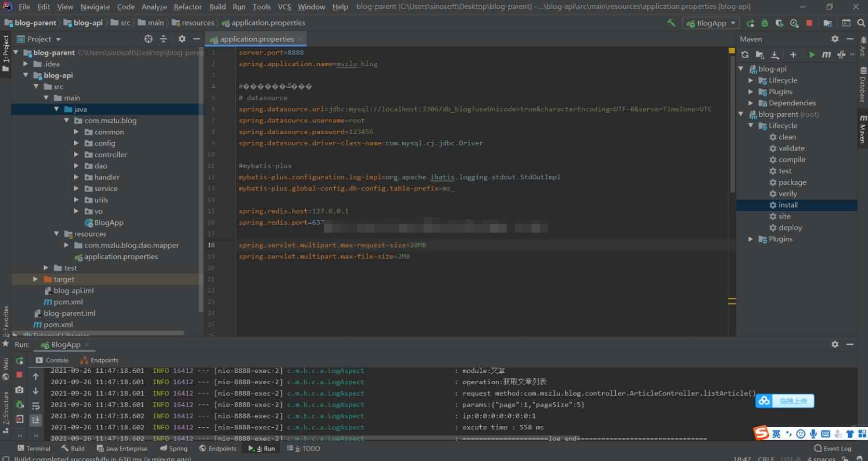Expand the service package
Screen dimensions: 868x461
click(x=76, y=188)
